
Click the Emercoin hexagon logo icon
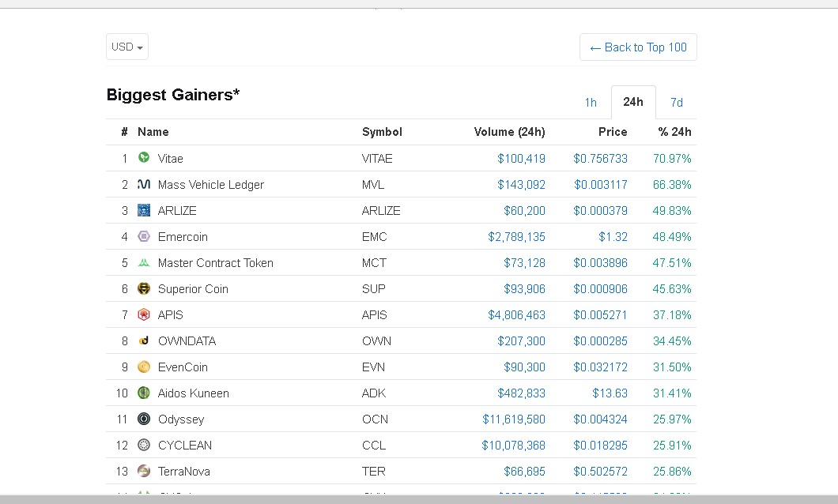pos(144,236)
